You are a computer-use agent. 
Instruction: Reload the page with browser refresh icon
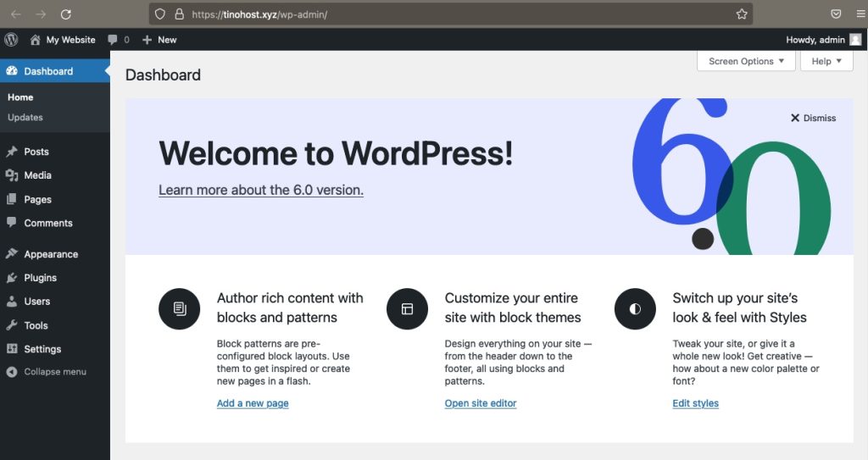pos(65,14)
